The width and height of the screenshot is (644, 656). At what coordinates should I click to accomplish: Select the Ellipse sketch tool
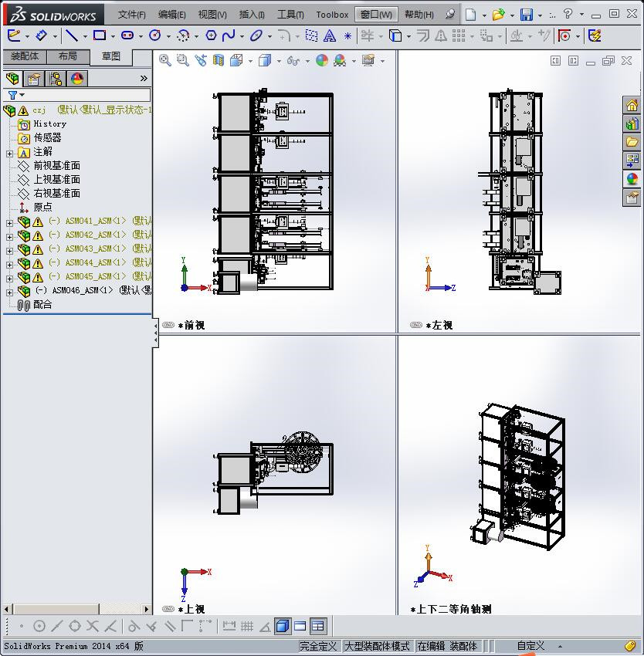point(256,36)
